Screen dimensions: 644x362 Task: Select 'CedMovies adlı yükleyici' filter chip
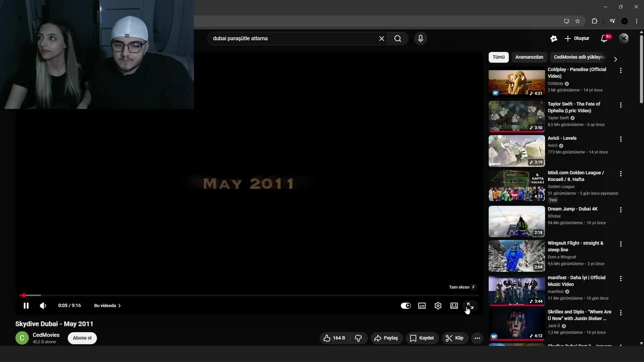pyautogui.click(x=579, y=57)
